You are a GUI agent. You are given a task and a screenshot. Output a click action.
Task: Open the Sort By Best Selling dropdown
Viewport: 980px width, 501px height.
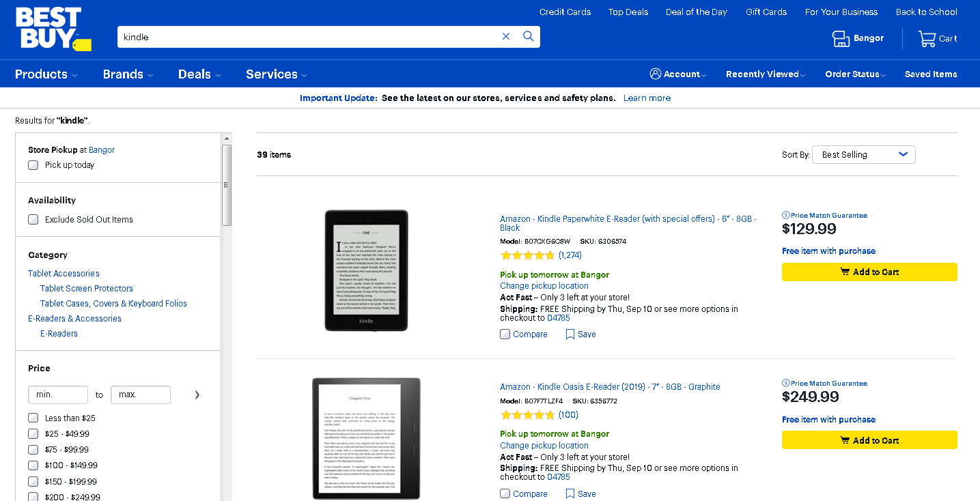click(x=863, y=155)
